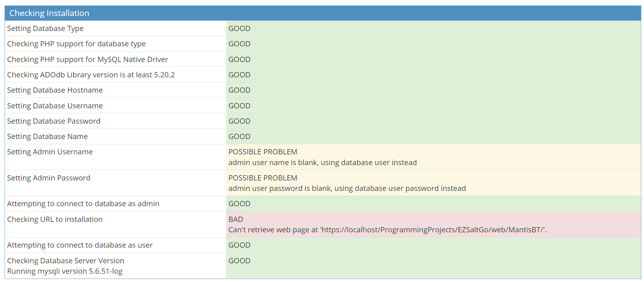Click the "Can't retrieve web page" error message
Screen dimensions: 644x282
[387, 230]
